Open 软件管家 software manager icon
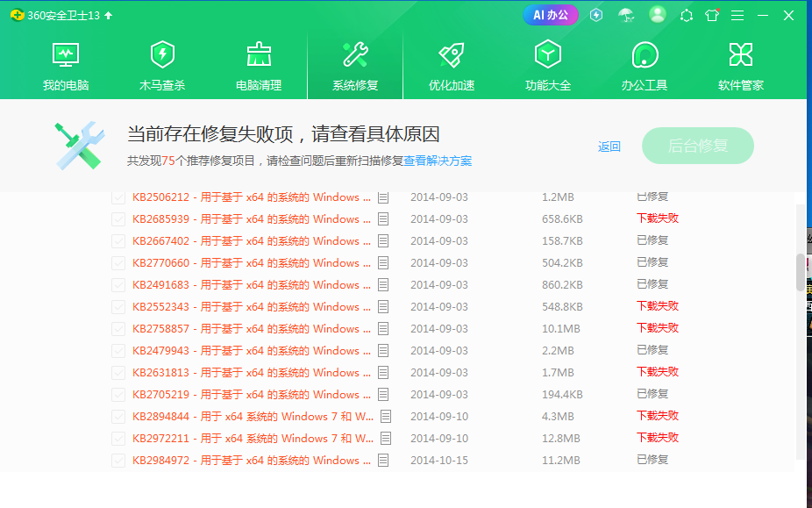The image size is (812, 508). 741,55
